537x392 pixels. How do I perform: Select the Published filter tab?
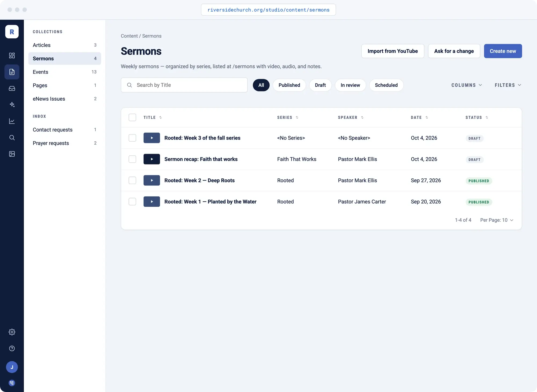[x=289, y=85]
